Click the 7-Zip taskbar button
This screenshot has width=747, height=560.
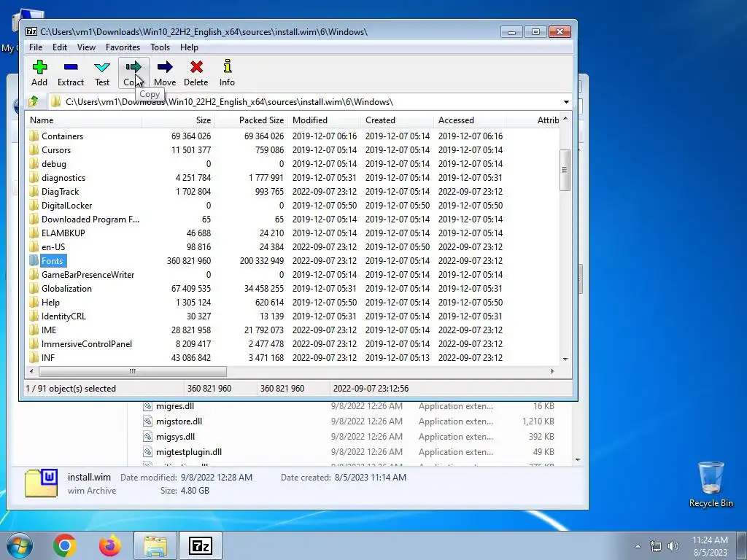coord(201,545)
